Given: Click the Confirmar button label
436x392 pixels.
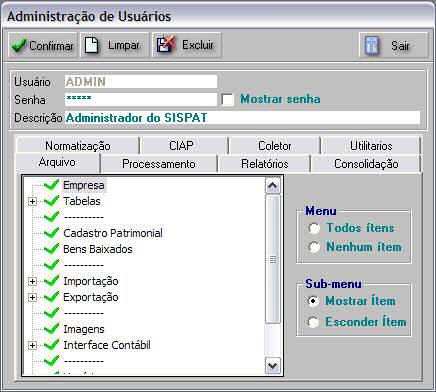Looking at the screenshot, I should [x=51, y=46].
